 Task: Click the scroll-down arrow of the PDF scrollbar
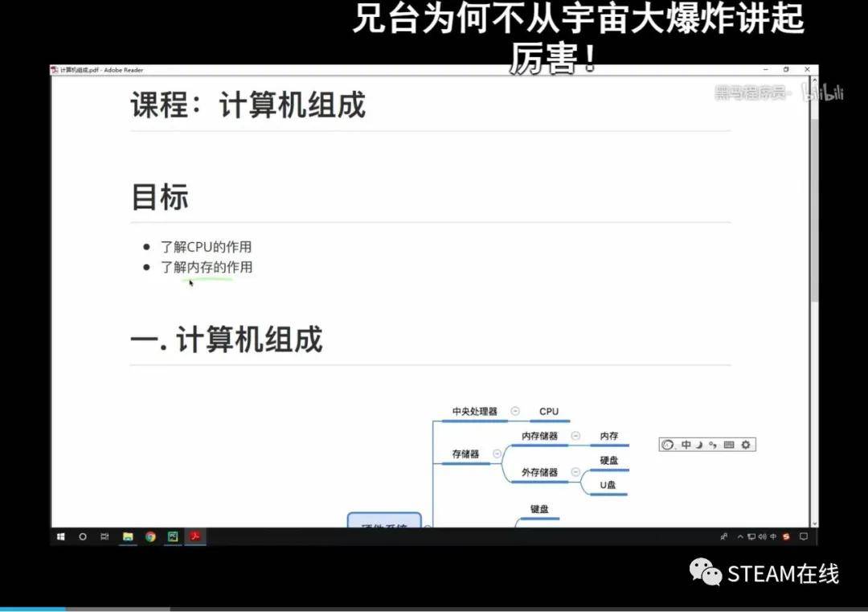click(x=813, y=523)
